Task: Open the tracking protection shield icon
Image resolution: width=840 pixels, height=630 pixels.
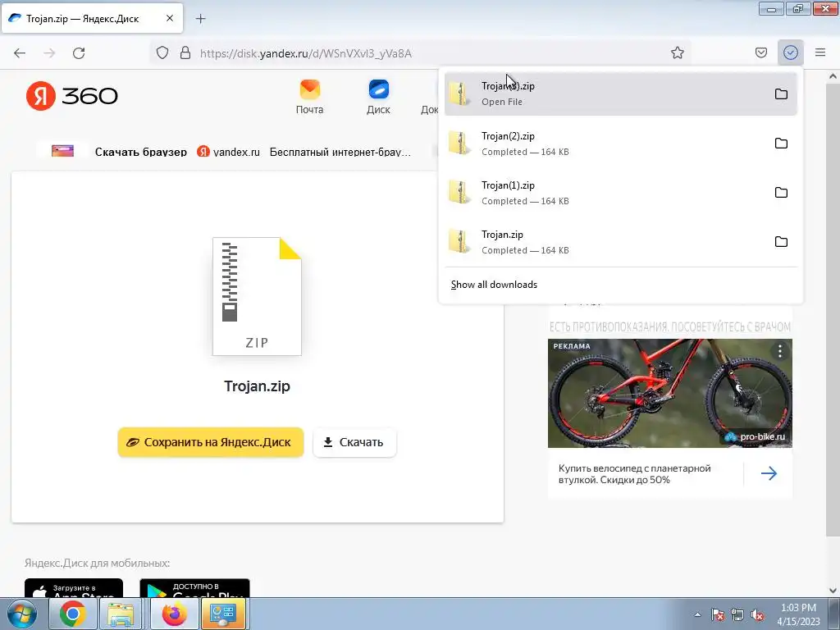Action: [162, 53]
